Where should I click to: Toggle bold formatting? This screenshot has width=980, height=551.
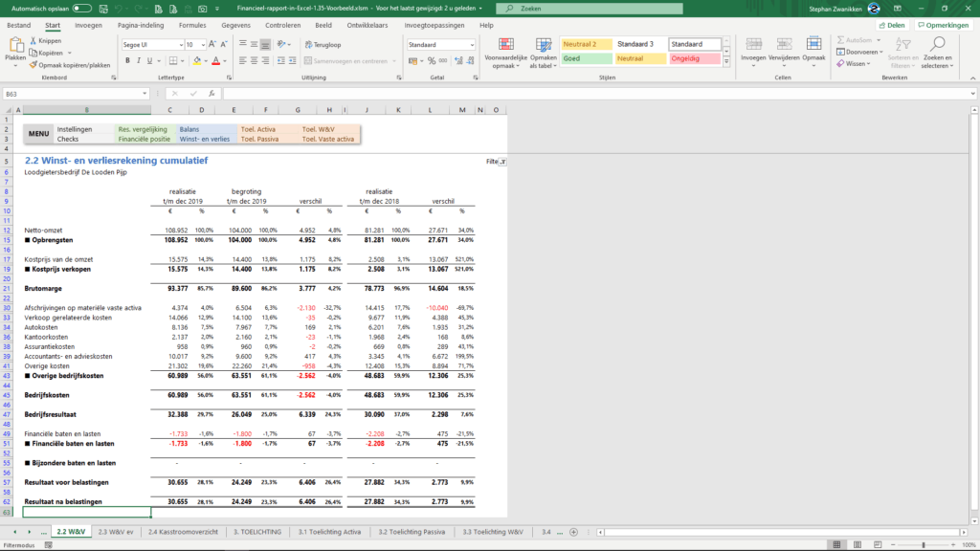point(127,60)
